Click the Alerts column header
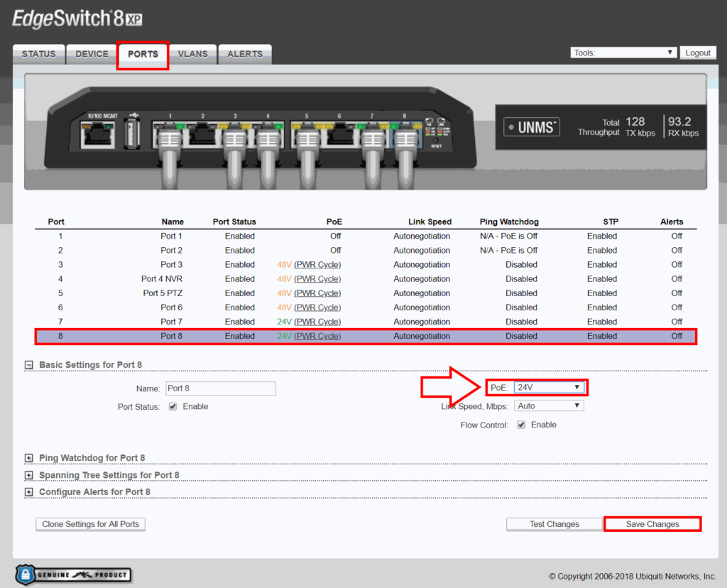This screenshot has width=727, height=588. point(672,222)
